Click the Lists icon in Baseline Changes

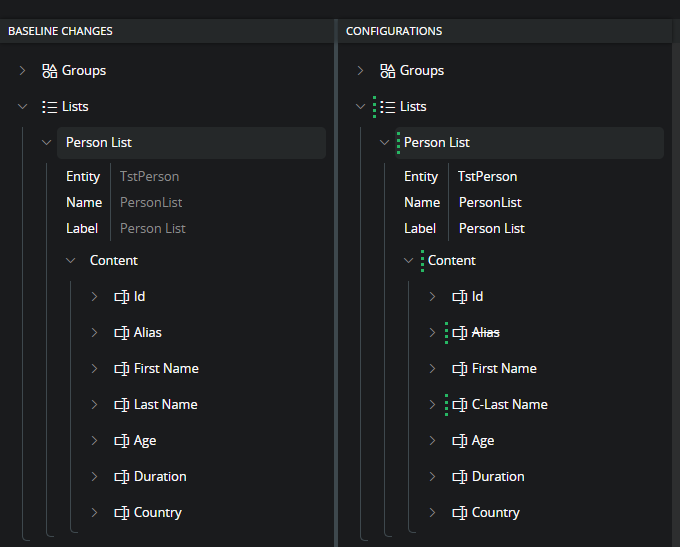point(50,107)
